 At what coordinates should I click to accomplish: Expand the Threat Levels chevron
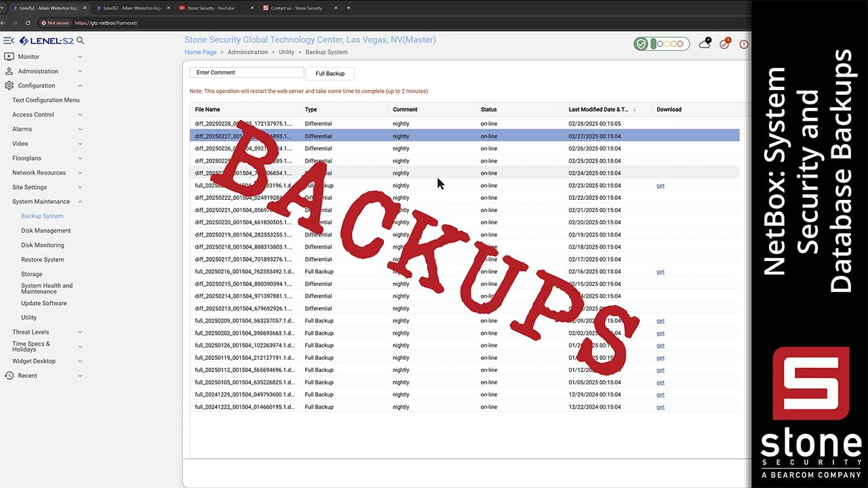pyautogui.click(x=80, y=332)
